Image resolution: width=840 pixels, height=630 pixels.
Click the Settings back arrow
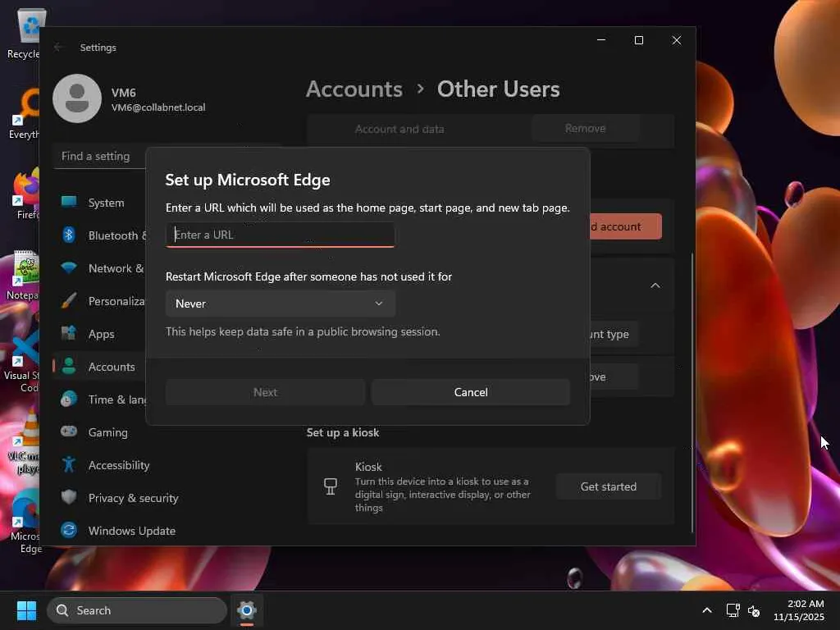coord(58,47)
